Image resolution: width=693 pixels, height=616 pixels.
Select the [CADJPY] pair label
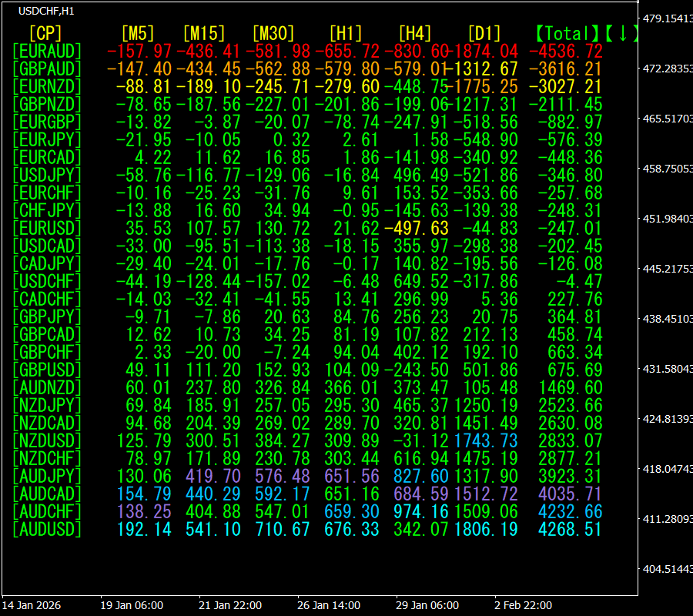47,263
